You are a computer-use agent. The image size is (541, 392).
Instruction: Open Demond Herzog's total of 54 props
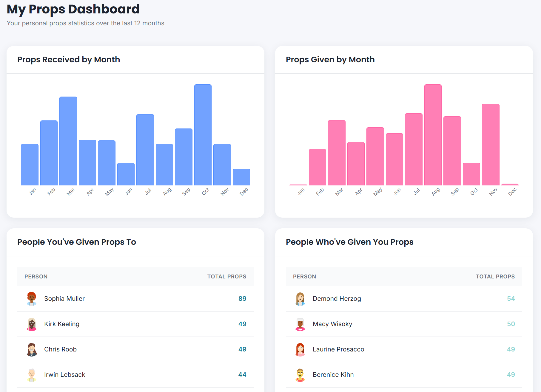(x=511, y=298)
